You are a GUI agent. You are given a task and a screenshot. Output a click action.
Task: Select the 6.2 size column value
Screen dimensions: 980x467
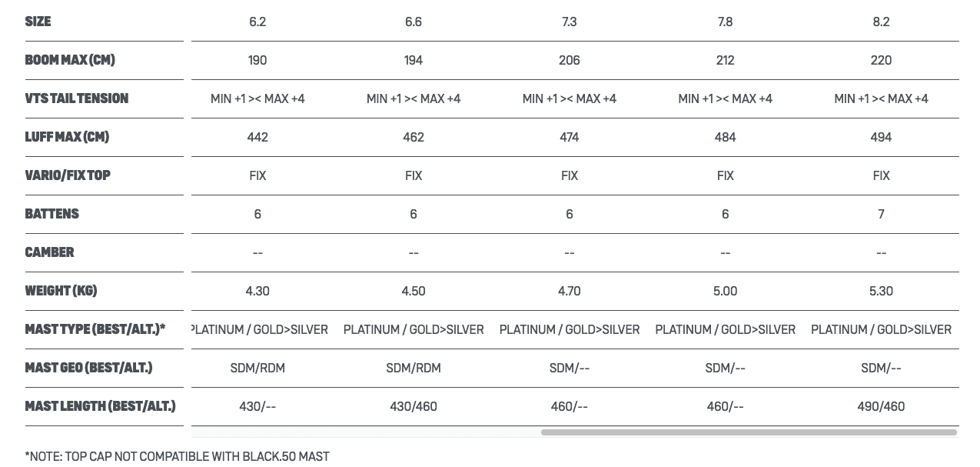[257, 22]
